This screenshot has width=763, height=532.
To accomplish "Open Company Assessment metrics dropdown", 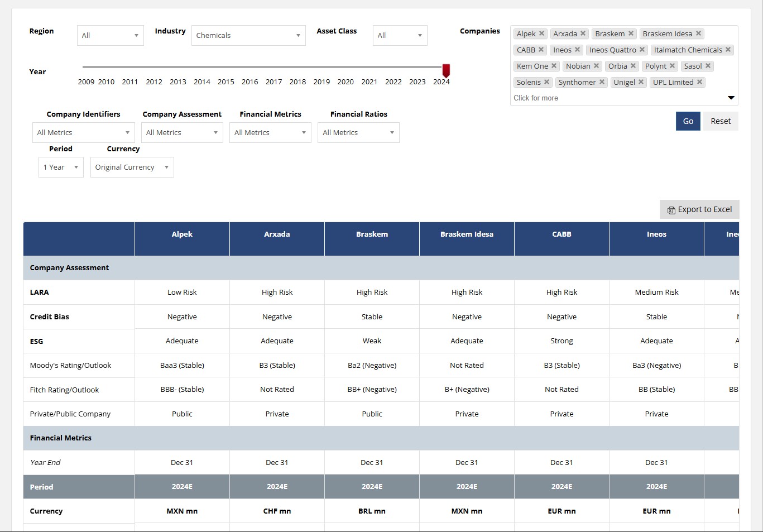I will pos(183,132).
